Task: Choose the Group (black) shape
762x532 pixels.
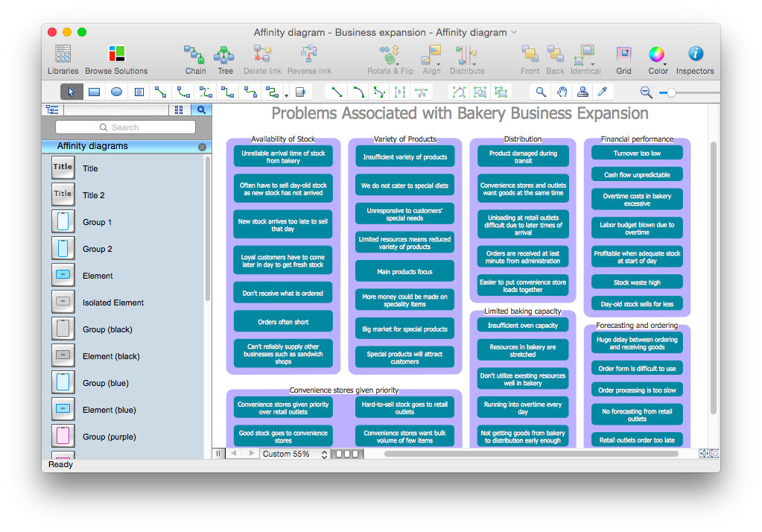Action: [x=63, y=329]
